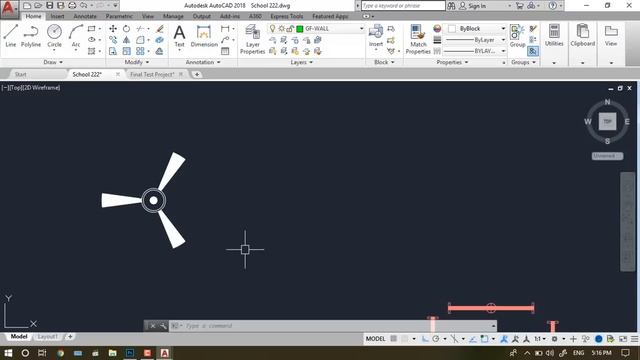Open the Dimension tool
Viewport: 640px width, 360px height.
[x=204, y=36]
